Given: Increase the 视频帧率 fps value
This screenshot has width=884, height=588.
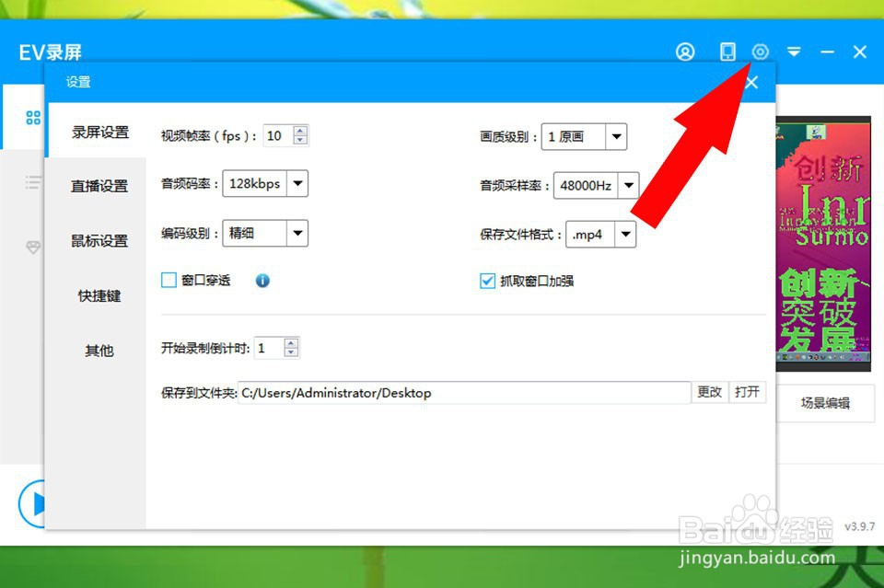Looking at the screenshot, I should pos(300,132).
